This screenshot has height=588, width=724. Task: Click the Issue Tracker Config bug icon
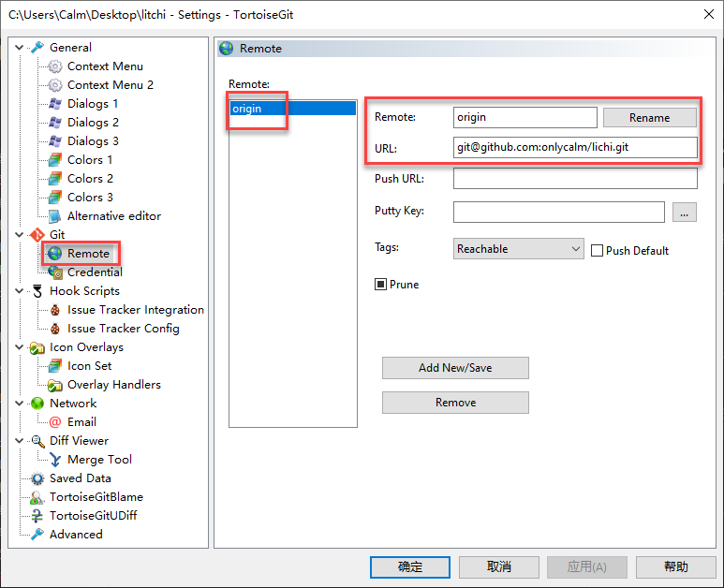(x=55, y=329)
